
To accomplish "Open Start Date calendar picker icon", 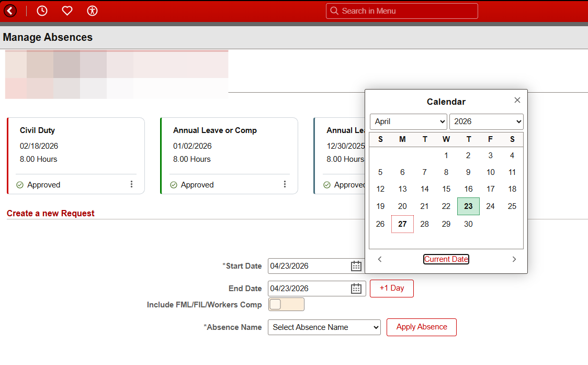I will point(356,266).
